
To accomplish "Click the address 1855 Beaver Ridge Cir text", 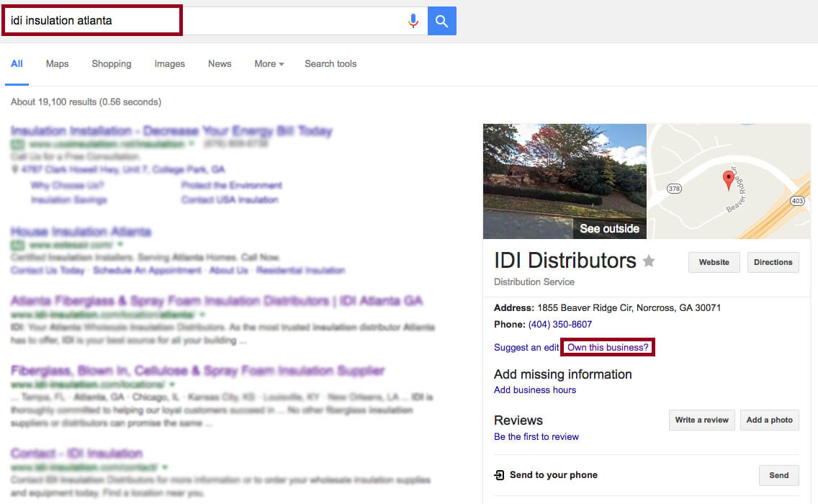I will pos(629,308).
